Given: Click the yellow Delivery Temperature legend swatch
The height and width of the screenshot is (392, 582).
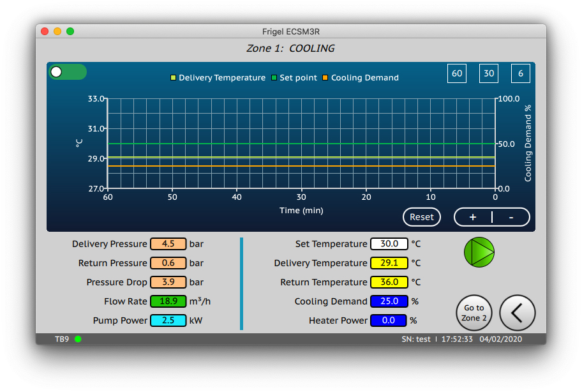Looking at the screenshot, I should 173,78.
